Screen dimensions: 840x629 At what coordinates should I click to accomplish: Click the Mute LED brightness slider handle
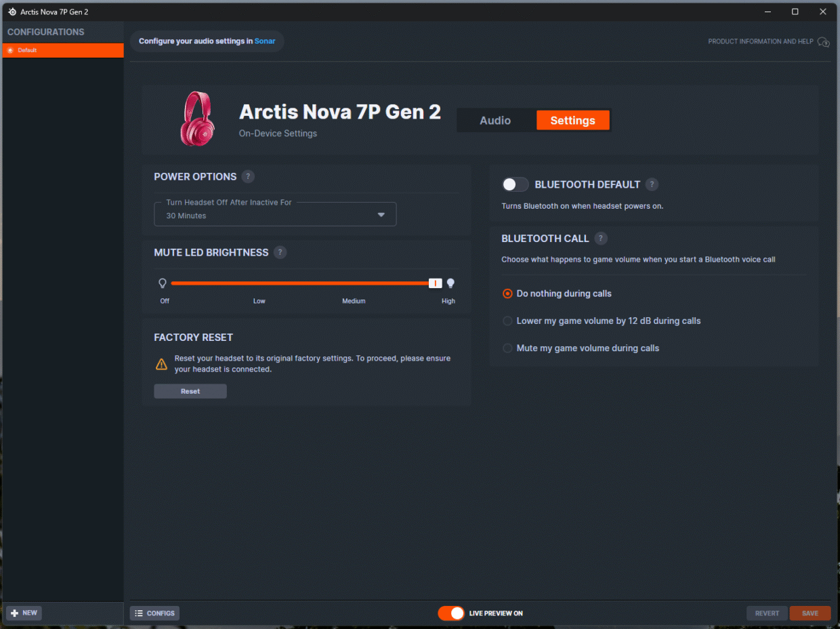pos(436,283)
